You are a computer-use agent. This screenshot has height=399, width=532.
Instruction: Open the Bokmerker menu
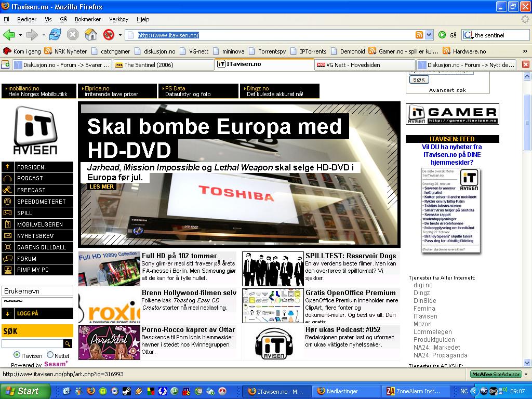(x=88, y=19)
